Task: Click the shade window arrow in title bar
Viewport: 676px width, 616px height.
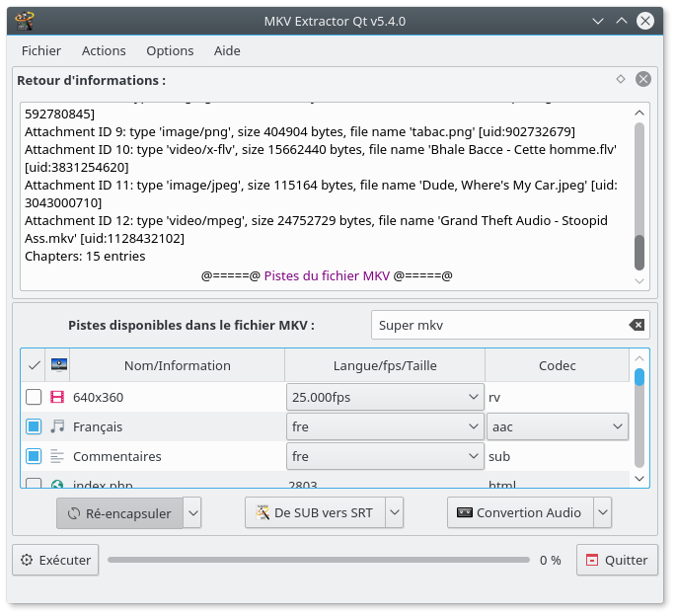Action: (597, 21)
